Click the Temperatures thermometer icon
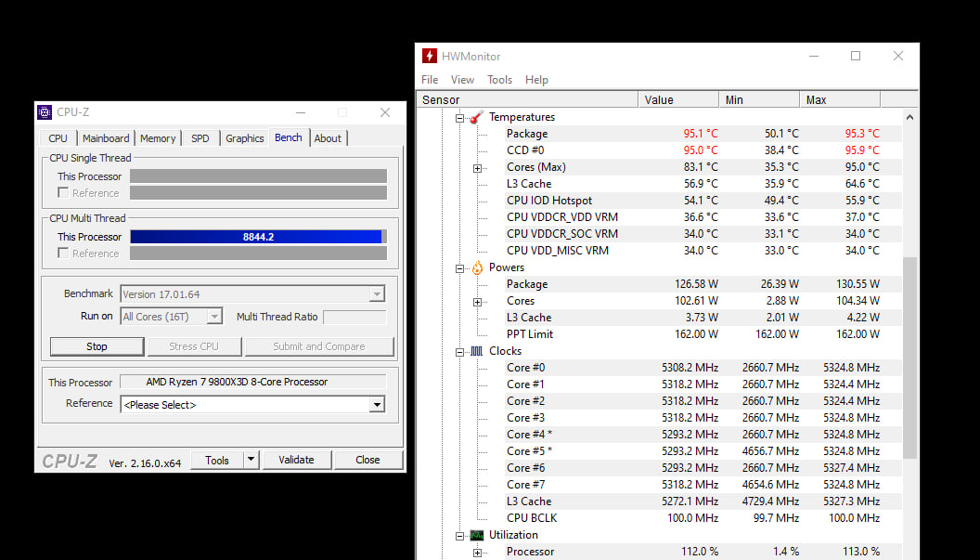Screen dimensions: 980x560 (477, 117)
